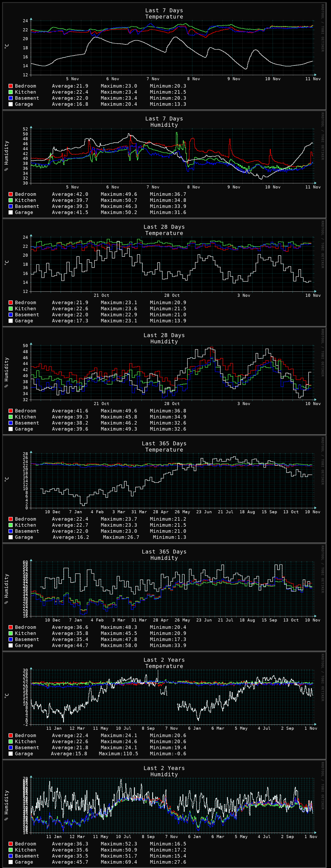This screenshot has width=331, height=868.
Task: Click Basement legend label under Last 2 Years Temperature
Action: pyautogui.click(x=27, y=747)
